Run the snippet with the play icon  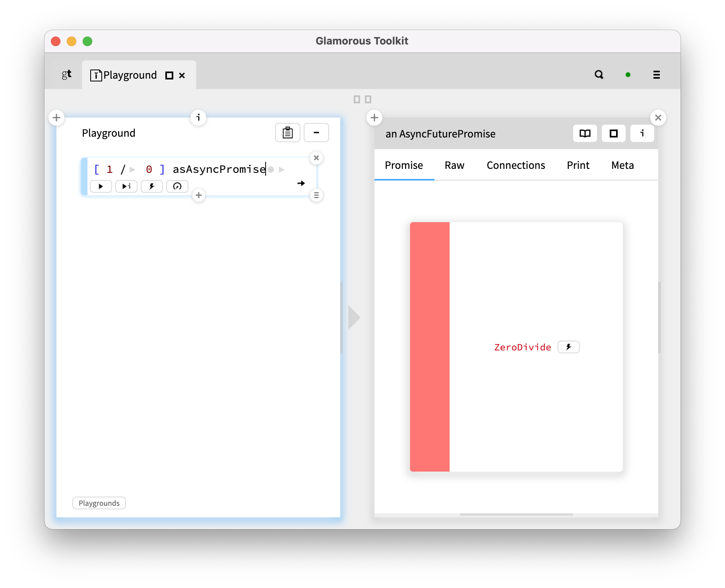coord(101,186)
